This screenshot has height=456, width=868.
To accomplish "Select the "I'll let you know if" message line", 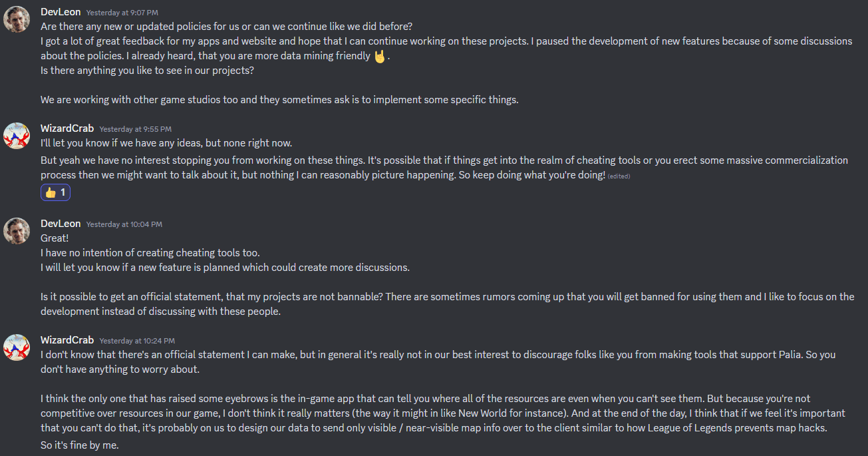I will (166, 143).
